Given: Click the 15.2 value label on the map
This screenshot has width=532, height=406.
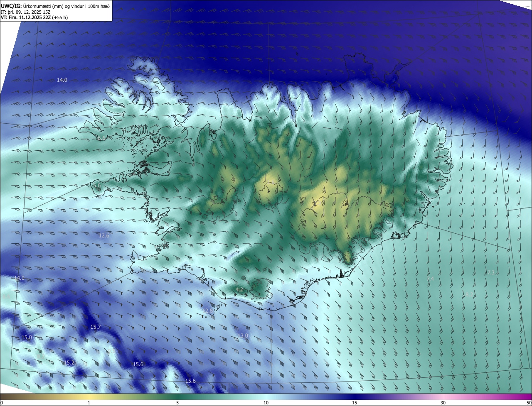Looking at the screenshot, I should point(69,363).
